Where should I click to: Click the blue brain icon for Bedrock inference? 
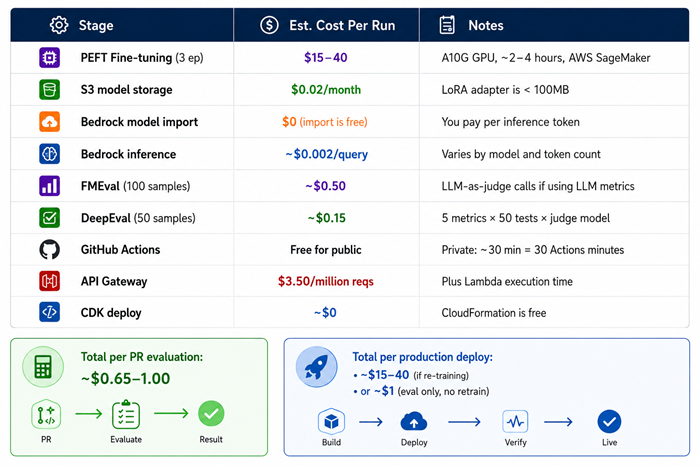50,154
